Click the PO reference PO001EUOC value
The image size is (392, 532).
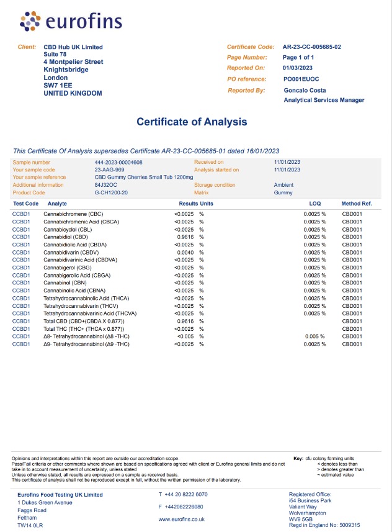click(301, 79)
